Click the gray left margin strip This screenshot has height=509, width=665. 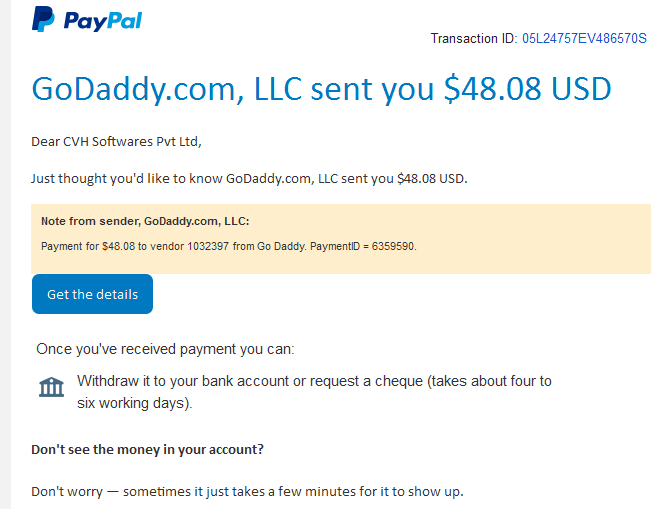click(x=5, y=254)
